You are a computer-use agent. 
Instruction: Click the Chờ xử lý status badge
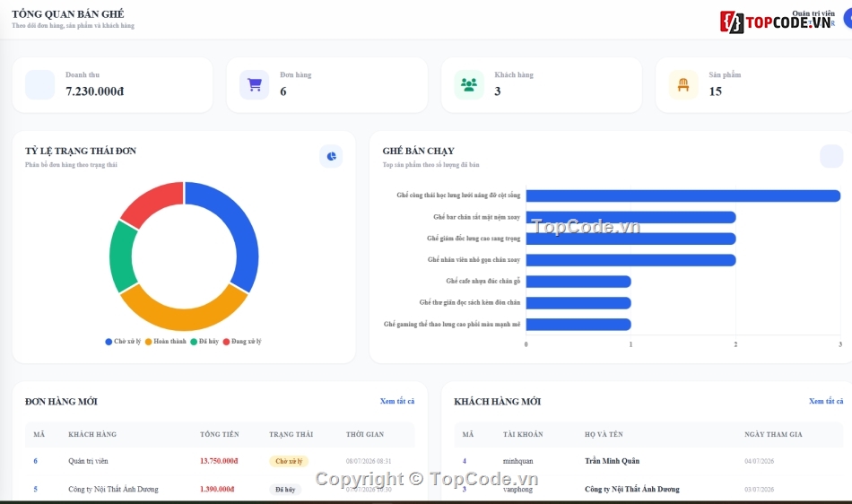point(289,461)
